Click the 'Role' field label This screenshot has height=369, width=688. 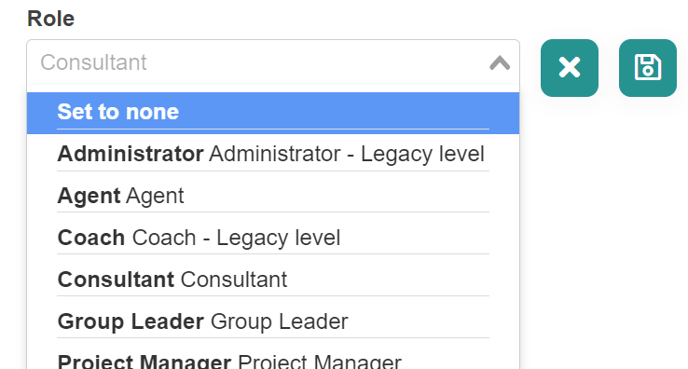[x=51, y=19]
